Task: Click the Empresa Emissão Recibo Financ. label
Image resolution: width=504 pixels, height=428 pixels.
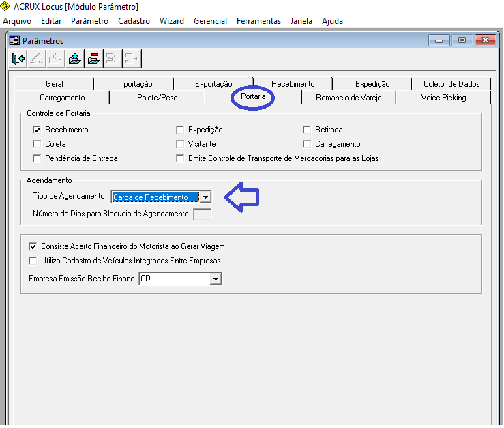Action: tap(83, 279)
